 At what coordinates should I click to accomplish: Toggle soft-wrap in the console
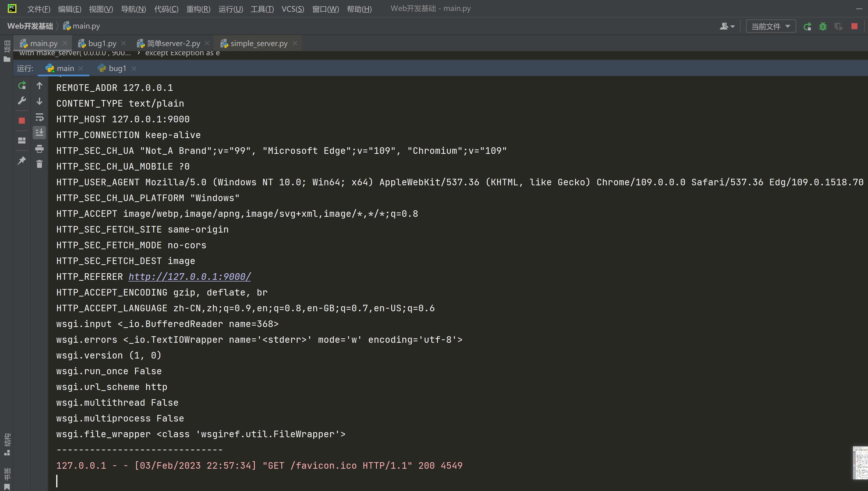39,117
